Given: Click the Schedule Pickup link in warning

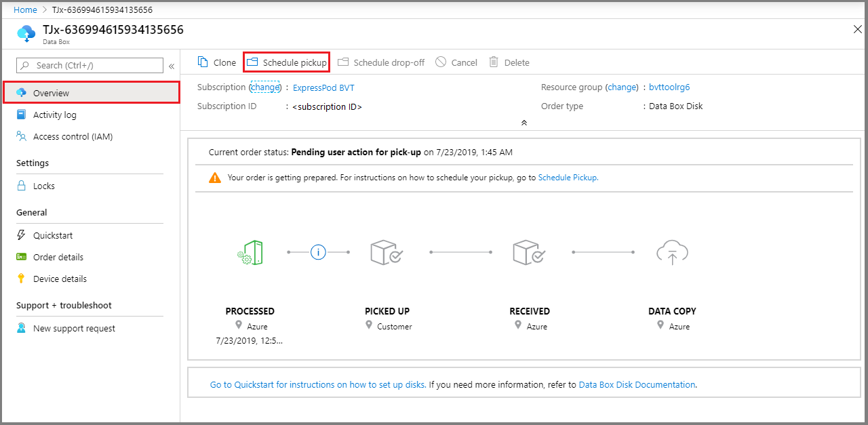Looking at the screenshot, I should point(568,178).
